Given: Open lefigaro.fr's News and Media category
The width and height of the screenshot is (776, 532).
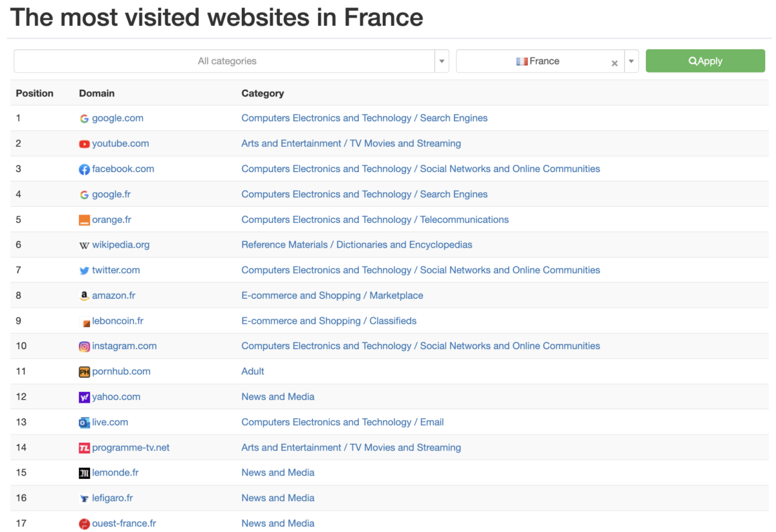Looking at the screenshot, I should 278,498.
